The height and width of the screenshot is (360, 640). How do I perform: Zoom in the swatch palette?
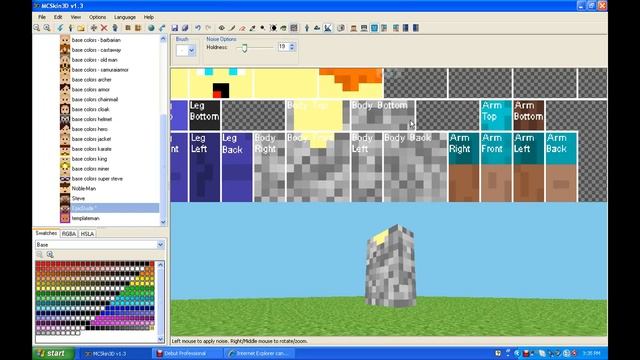[50, 254]
